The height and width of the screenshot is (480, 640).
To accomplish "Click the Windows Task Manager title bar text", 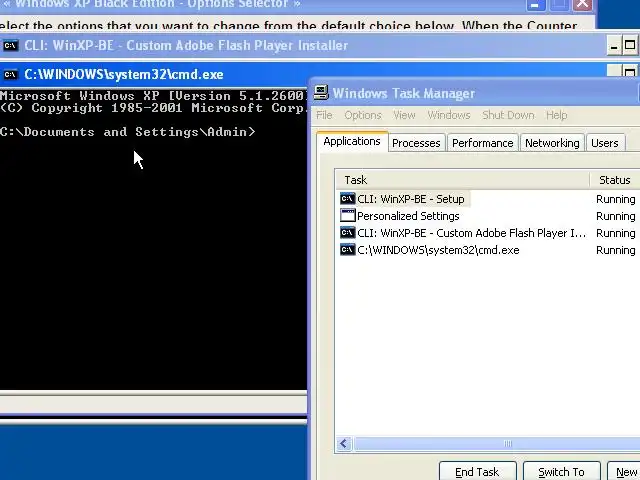I will click(404, 93).
